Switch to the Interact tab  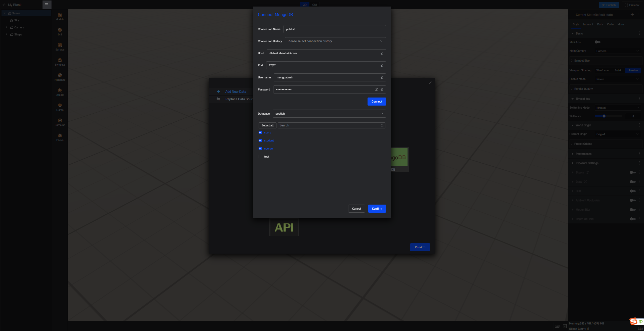pyautogui.click(x=588, y=24)
